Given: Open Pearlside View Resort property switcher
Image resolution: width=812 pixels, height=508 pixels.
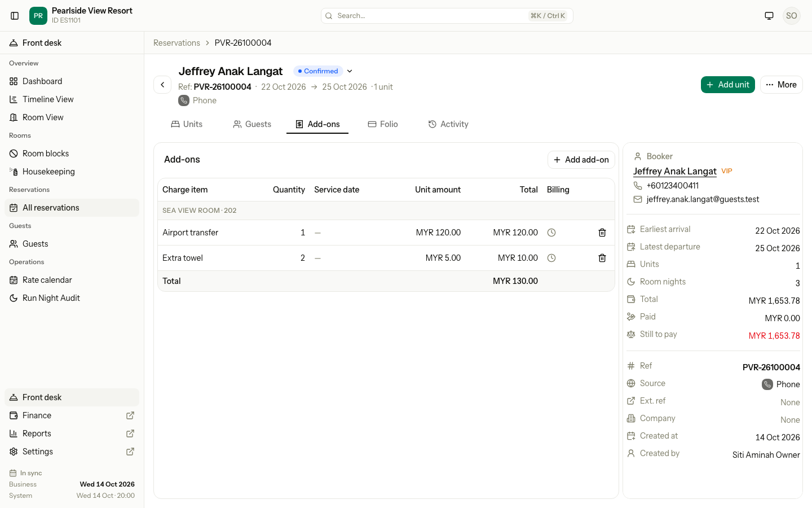Looking at the screenshot, I should [x=81, y=16].
